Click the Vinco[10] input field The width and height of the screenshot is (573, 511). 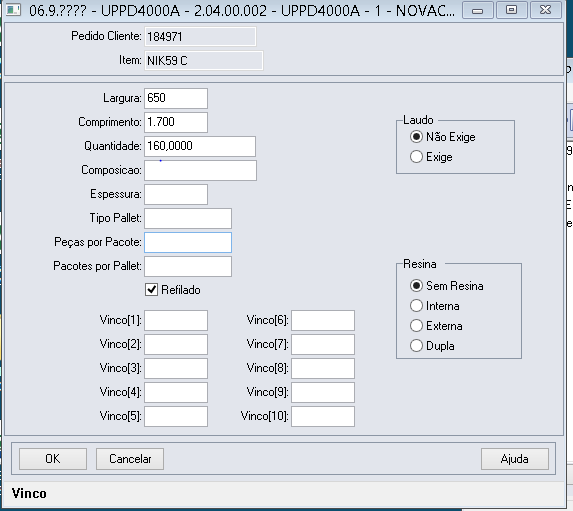[323, 416]
